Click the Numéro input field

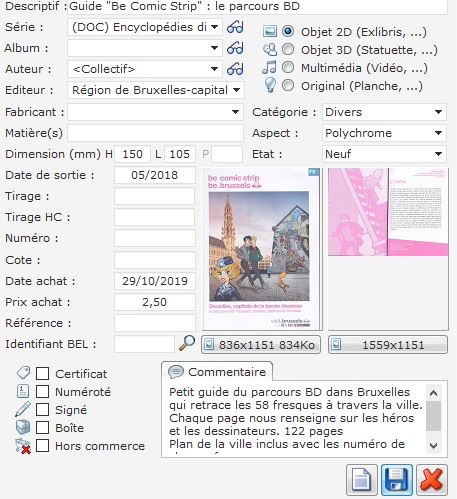pos(155,238)
